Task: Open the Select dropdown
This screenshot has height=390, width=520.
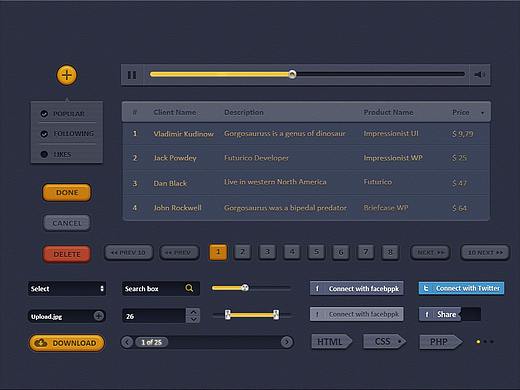Action: 67,289
